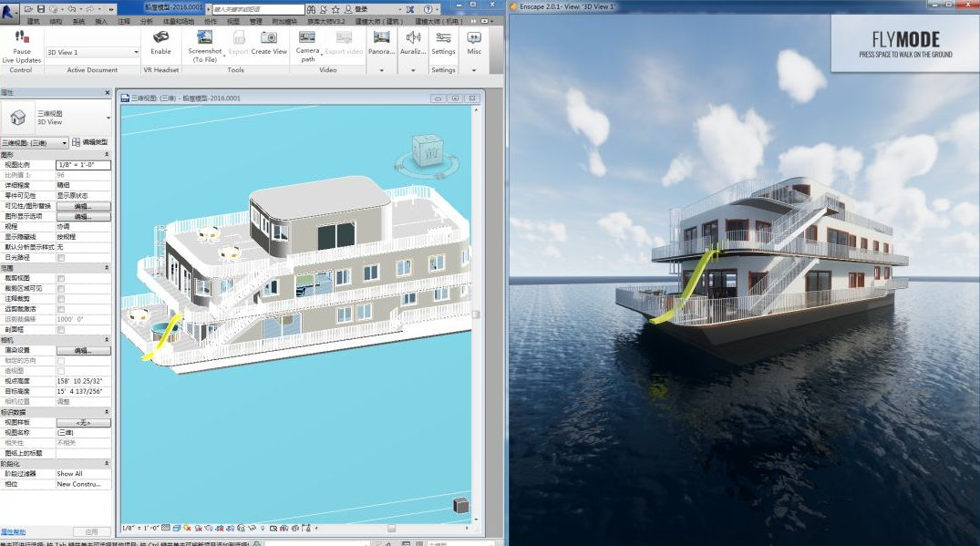The width and height of the screenshot is (980, 546).
Task: Click Pause Live Updates icon
Action: 21,36
